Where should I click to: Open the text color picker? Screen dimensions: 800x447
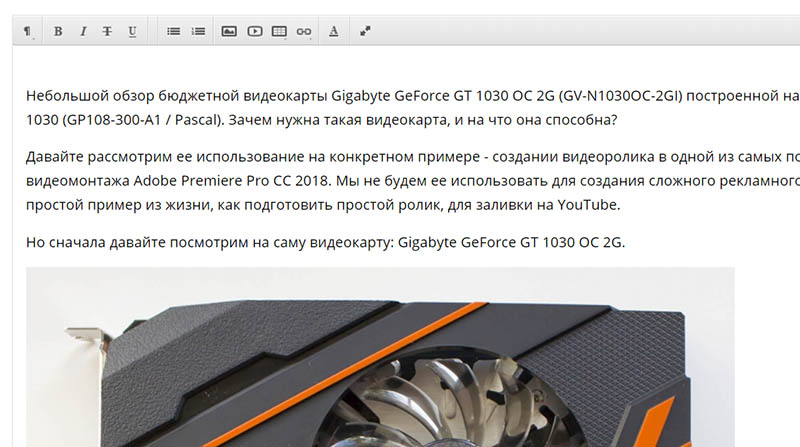click(x=334, y=32)
